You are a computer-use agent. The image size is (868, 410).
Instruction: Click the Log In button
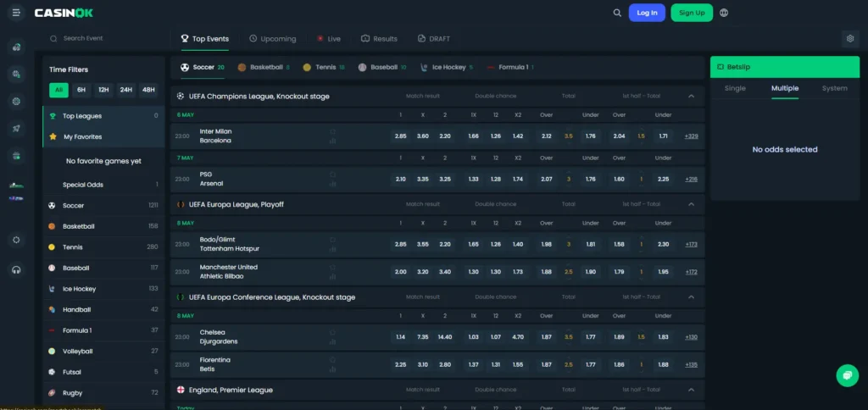(647, 13)
